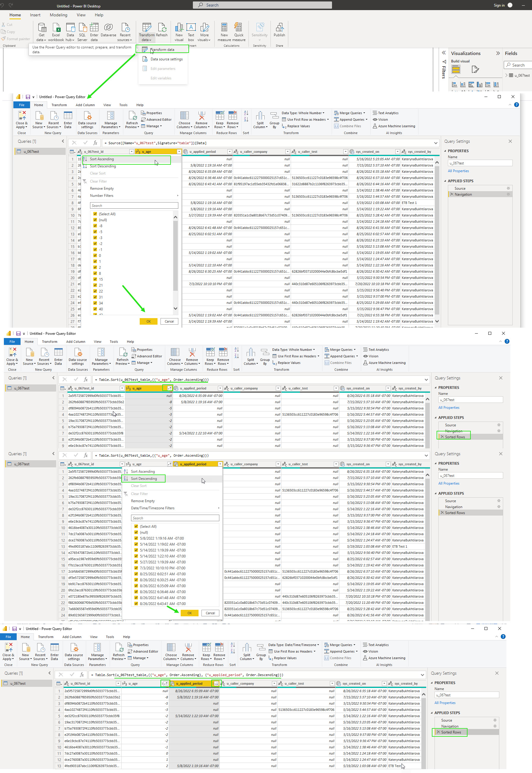
Task: Click the Fields pane Search box
Action: 517,65
